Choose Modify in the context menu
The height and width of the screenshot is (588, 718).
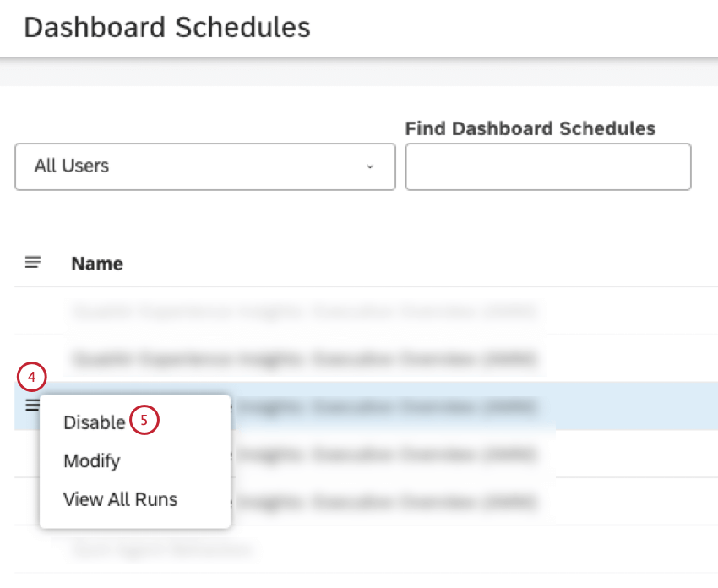[92, 461]
